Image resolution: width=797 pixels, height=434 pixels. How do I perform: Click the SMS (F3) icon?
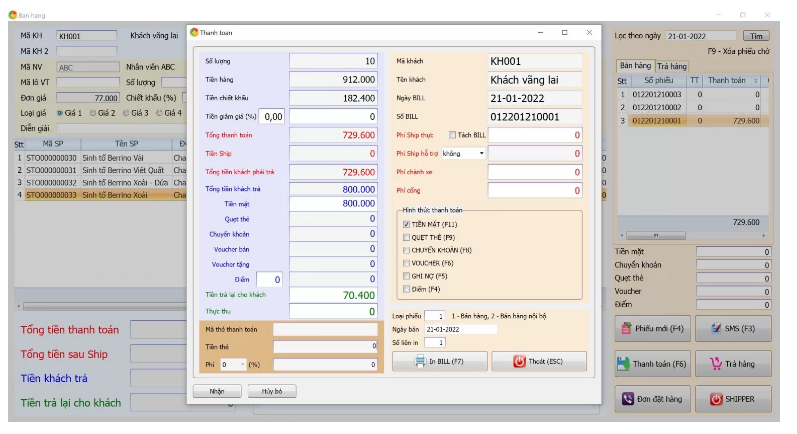pos(716,328)
